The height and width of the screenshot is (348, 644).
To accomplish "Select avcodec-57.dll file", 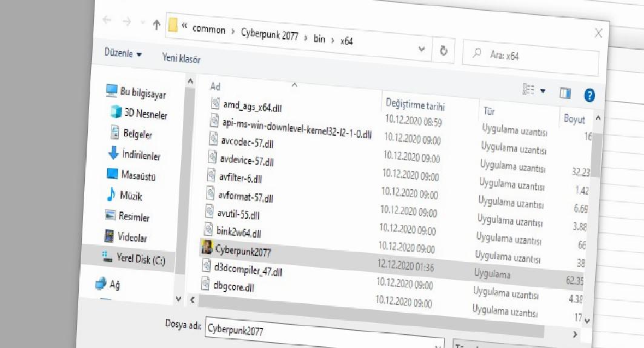I will 247,142.
